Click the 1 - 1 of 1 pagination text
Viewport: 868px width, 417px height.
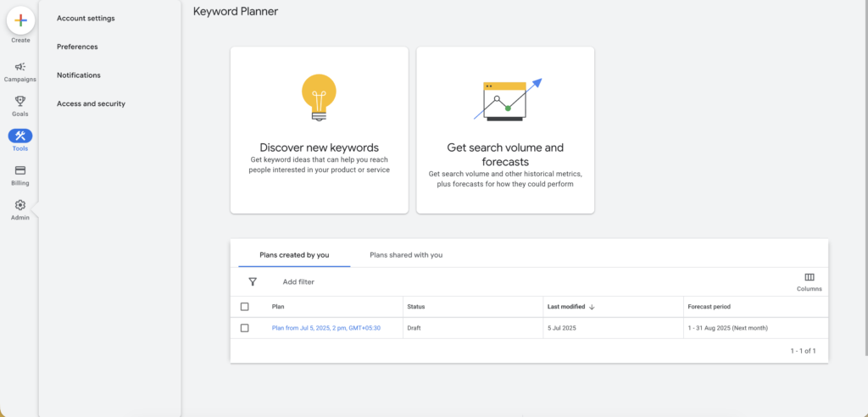[804, 351]
